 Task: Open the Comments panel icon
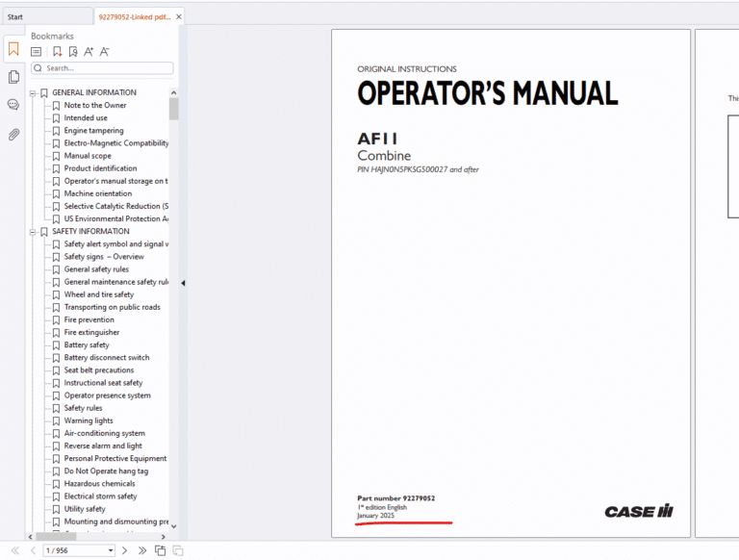point(13,105)
